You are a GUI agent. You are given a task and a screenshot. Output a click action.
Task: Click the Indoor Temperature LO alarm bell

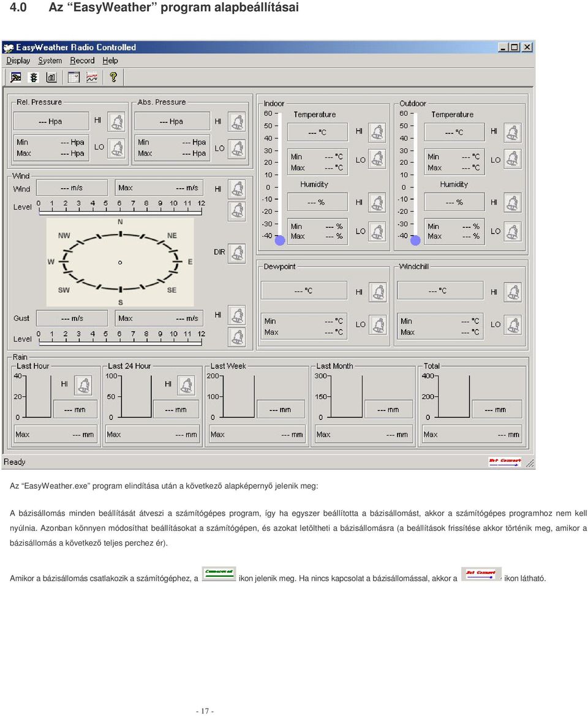click(377, 159)
